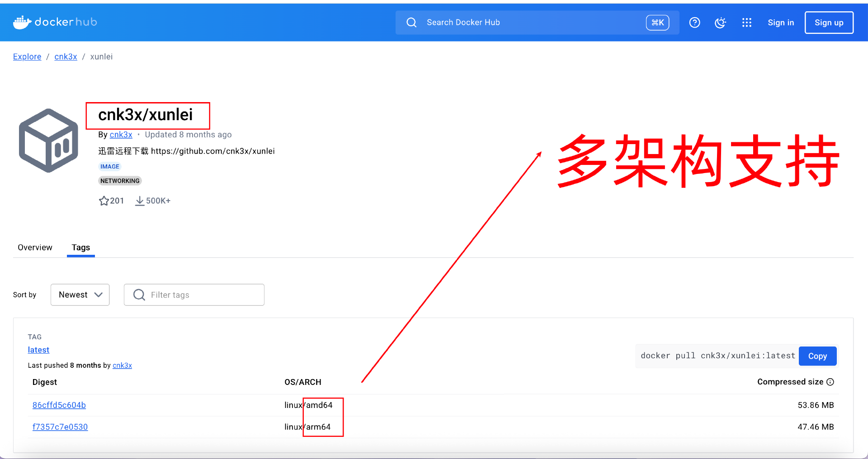
Task: Open the cnk3x author profile link
Action: (121, 134)
